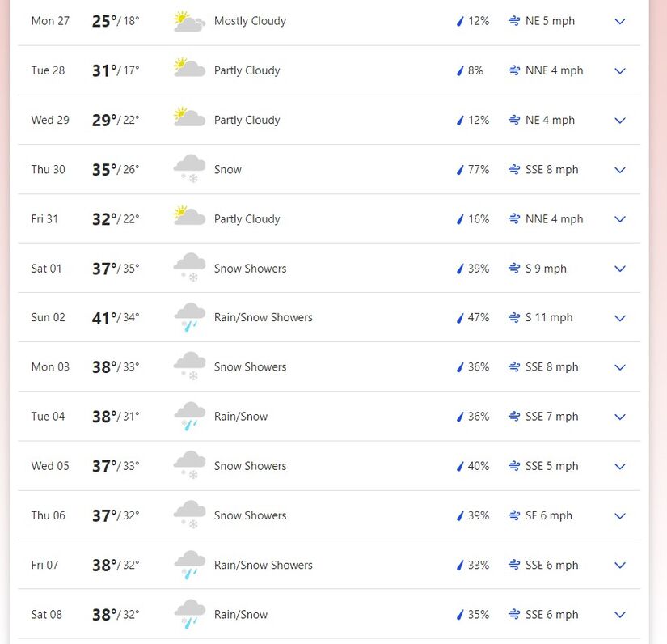Image resolution: width=667 pixels, height=644 pixels.
Task: Click the rain/snow icon for Sat 08
Action: click(x=189, y=614)
